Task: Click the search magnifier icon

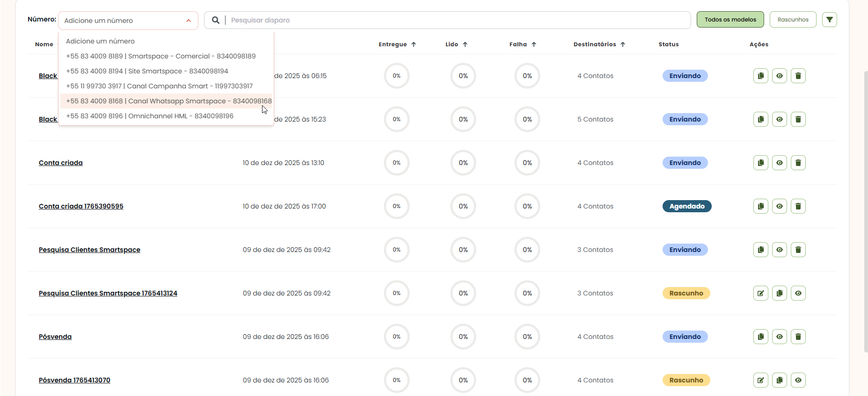Action: (215, 20)
